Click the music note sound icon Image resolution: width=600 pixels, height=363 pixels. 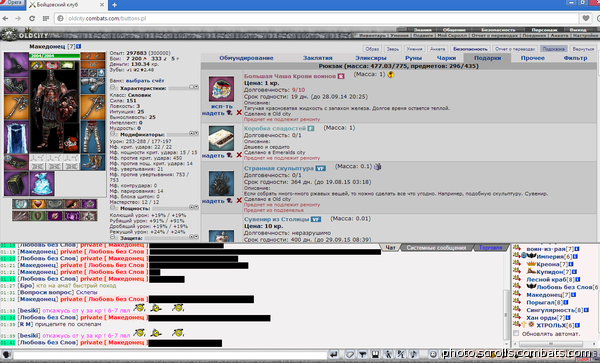(414, 354)
